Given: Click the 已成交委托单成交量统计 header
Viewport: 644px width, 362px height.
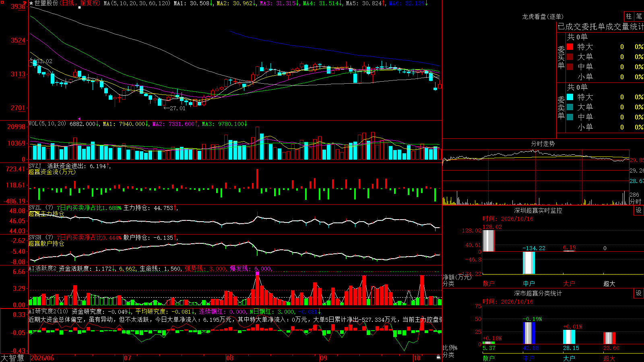Looking at the screenshot, I should [x=601, y=27].
